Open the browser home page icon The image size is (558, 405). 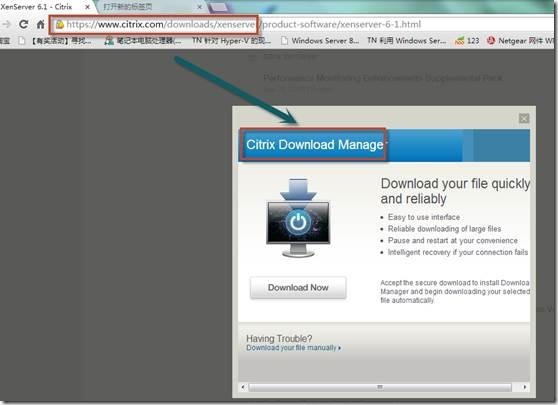(41, 24)
